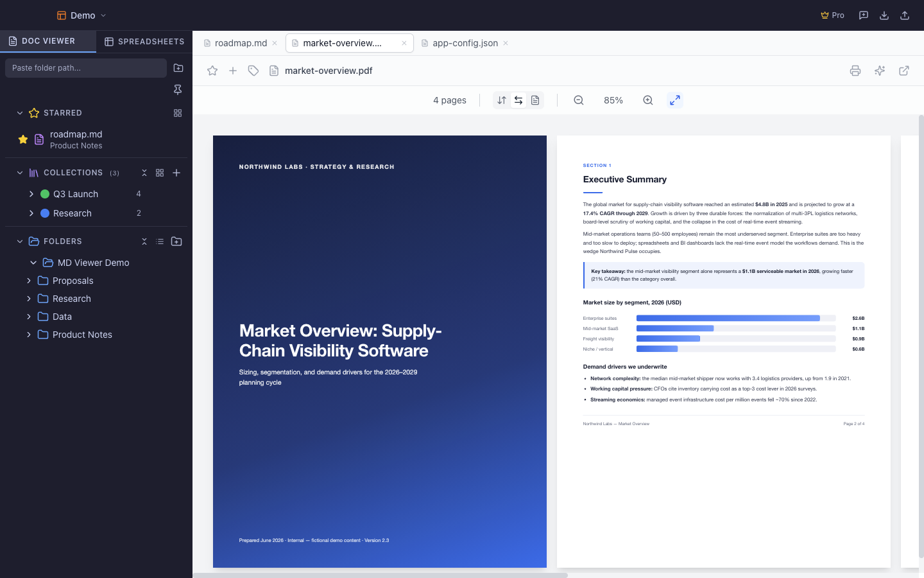
Task: Expand the Research collection
Action: (x=31, y=213)
